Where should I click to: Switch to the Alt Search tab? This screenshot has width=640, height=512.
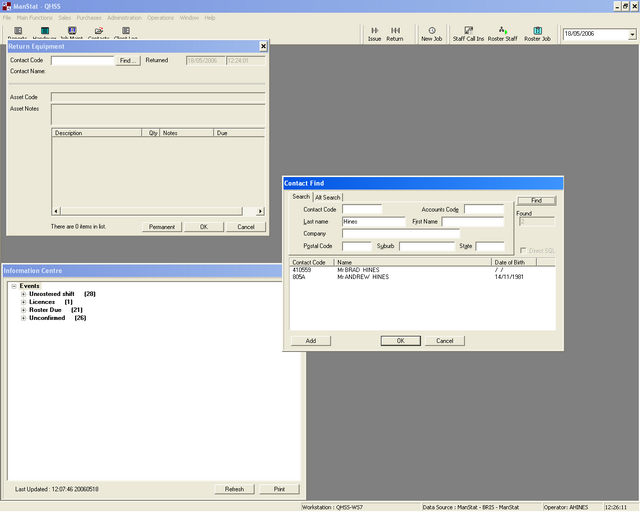328,197
